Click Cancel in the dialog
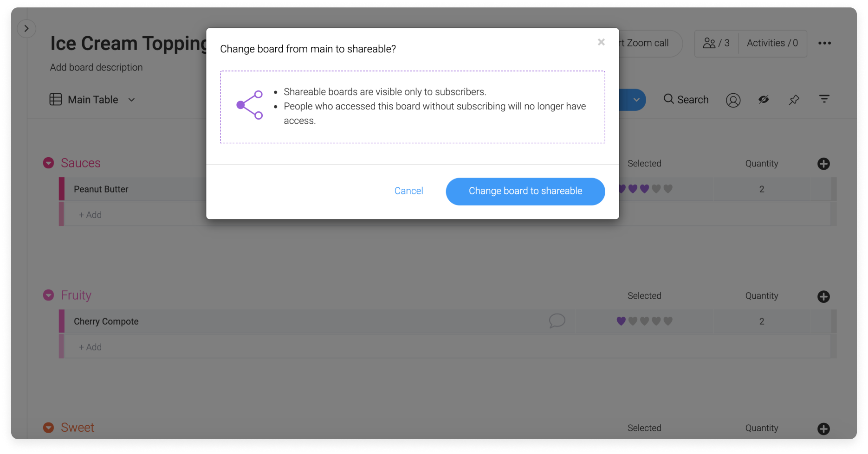This screenshot has width=868, height=454. tap(408, 191)
